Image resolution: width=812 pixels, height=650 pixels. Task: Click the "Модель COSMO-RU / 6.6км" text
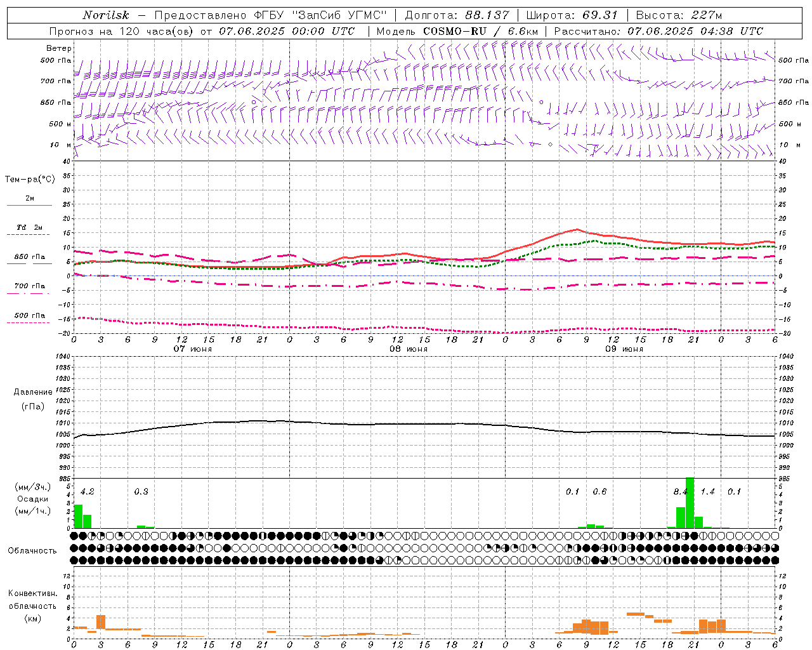pos(457,31)
